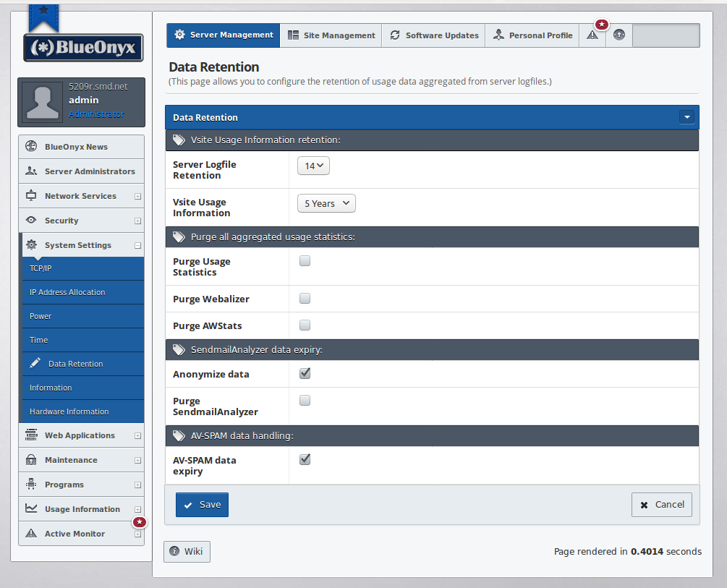Viewport: 727px width, 588px height.
Task: Click the empty search field in top bar
Action: coord(666,35)
